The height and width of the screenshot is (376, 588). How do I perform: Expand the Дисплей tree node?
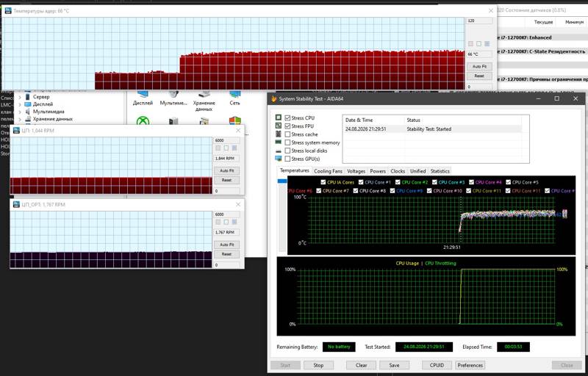click(20, 104)
